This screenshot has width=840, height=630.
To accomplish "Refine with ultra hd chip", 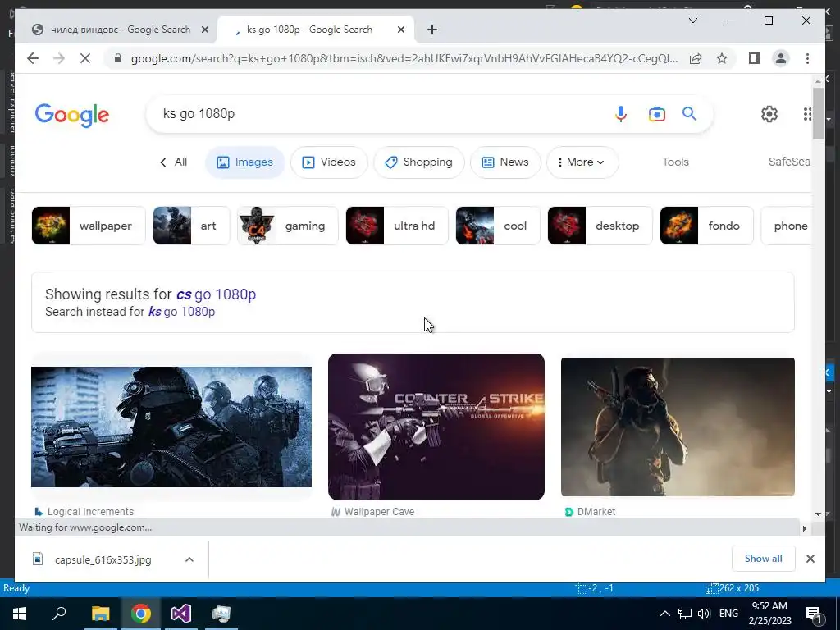I will (397, 226).
